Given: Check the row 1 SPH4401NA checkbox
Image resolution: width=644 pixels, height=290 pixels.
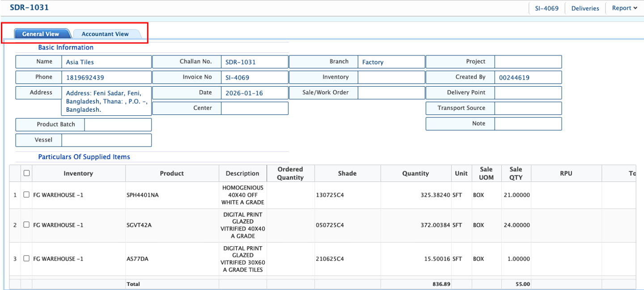Looking at the screenshot, I should 26,195.
